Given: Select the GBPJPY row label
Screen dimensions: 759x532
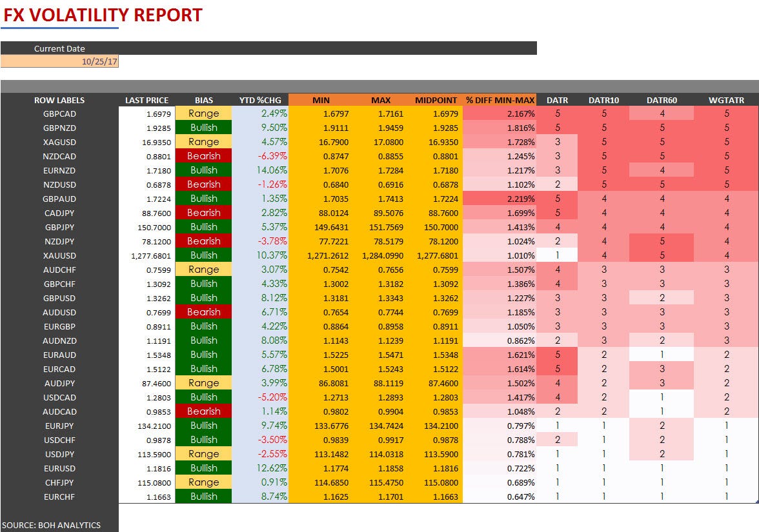Looking at the screenshot, I should pyautogui.click(x=59, y=227).
